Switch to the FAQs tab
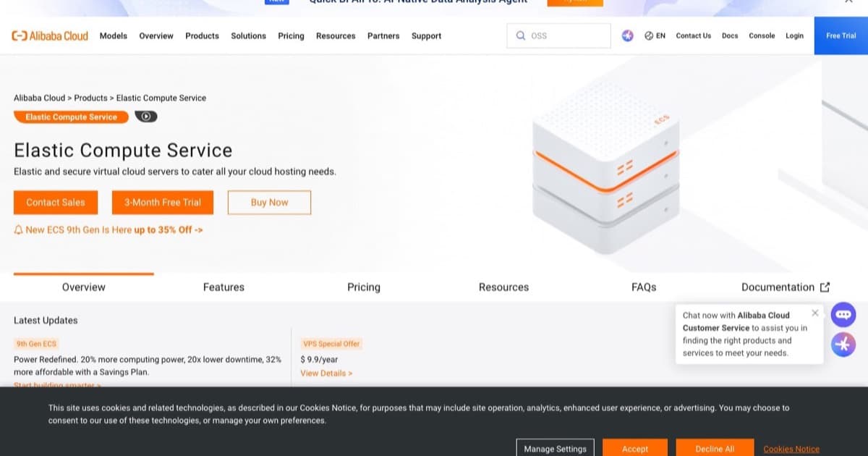Screen dimensions: 868x456 (x=644, y=287)
